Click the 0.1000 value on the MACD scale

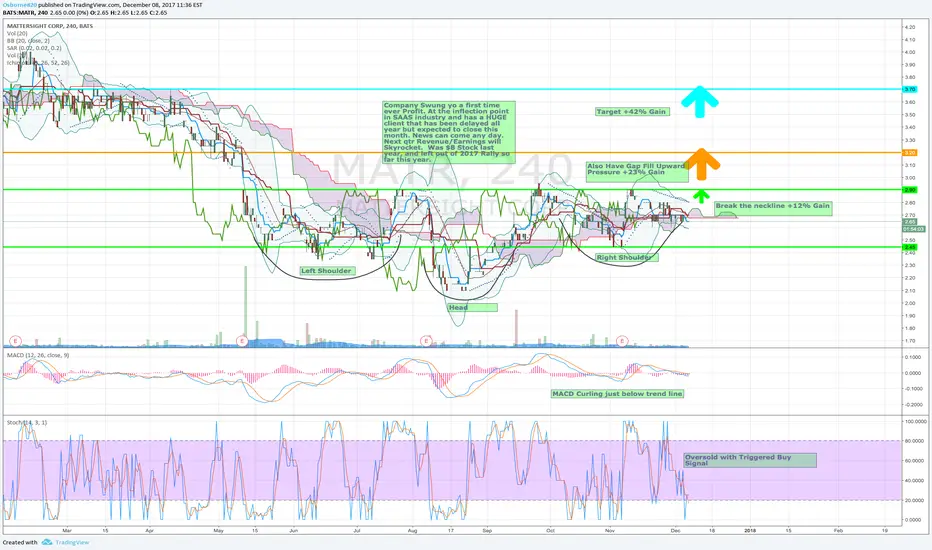913,357
